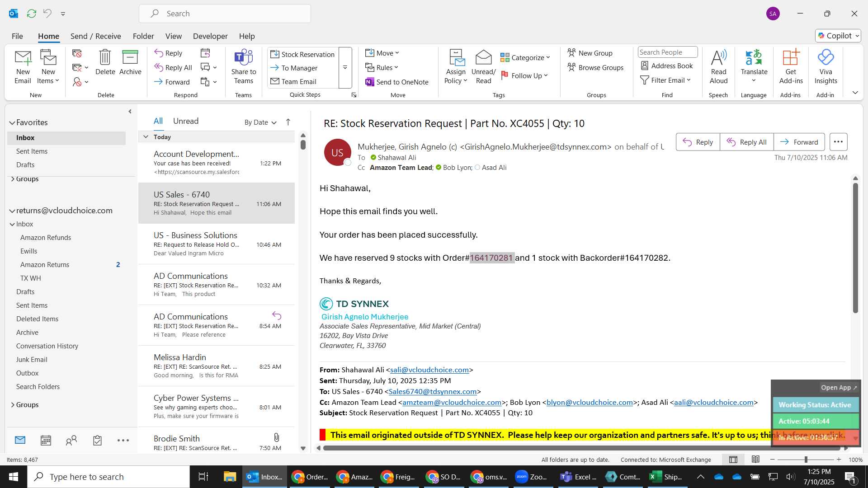Image resolution: width=868 pixels, height=488 pixels.
Task: Click zoom out minus button
Action: click(772, 460)
